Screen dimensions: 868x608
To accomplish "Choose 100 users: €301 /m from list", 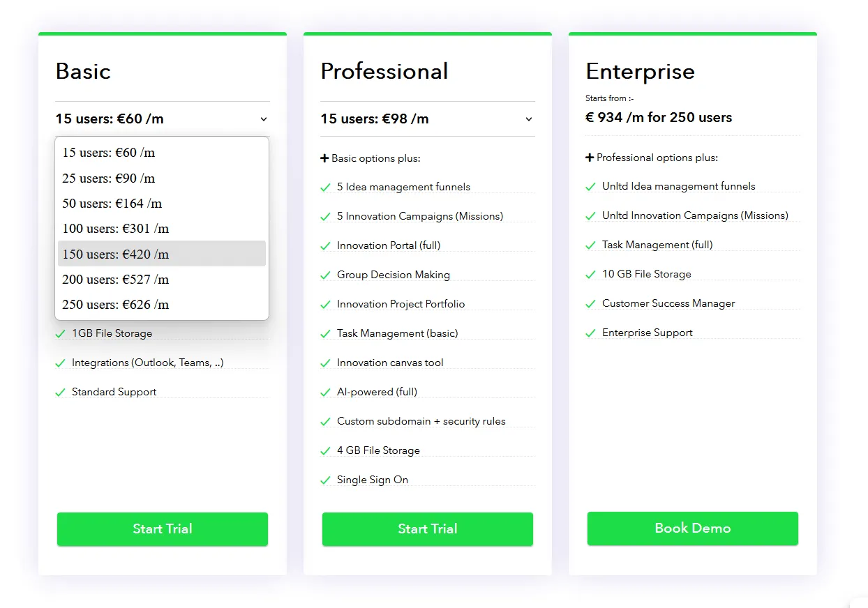I will point(162,229).
